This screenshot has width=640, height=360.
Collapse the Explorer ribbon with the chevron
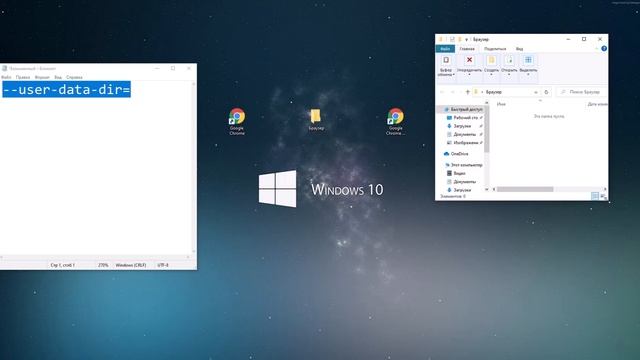pos(596,49)
